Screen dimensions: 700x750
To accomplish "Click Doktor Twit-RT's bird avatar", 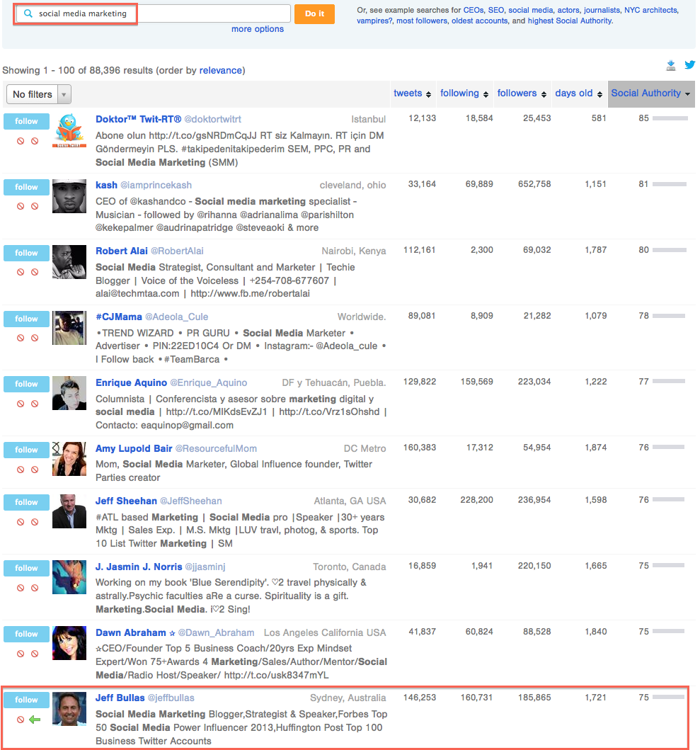I will click(69, 130).
